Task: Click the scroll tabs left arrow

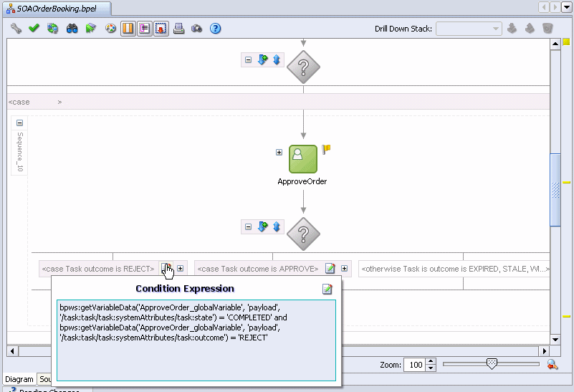Action: coord(544,7)
